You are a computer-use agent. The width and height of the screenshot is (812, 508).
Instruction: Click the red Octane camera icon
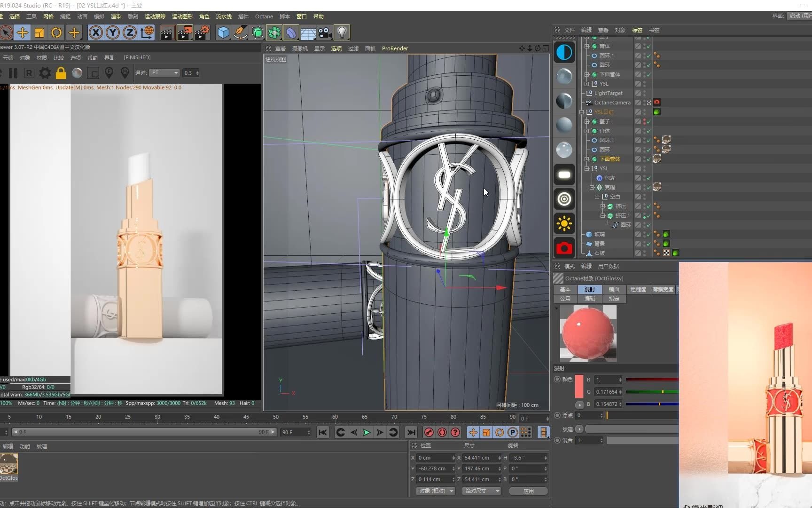[564, 248]
